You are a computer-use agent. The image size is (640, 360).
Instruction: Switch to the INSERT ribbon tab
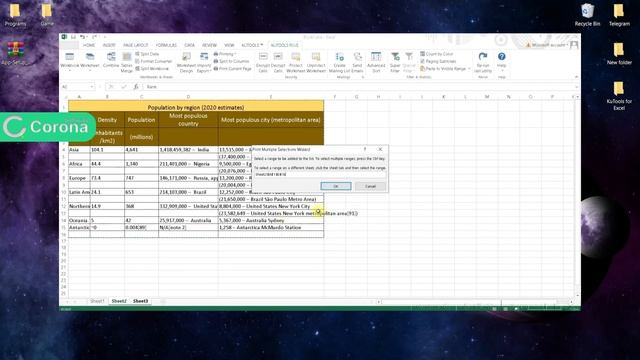109,45
